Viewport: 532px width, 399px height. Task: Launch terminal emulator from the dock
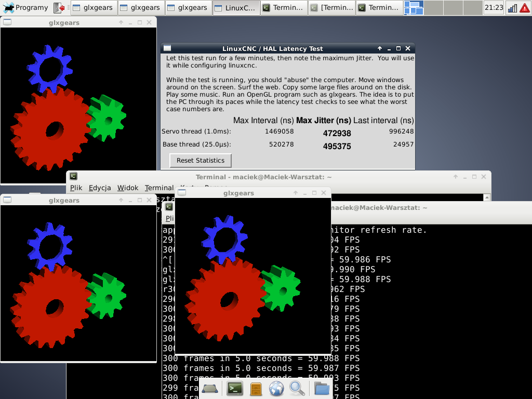click(235, 389)
